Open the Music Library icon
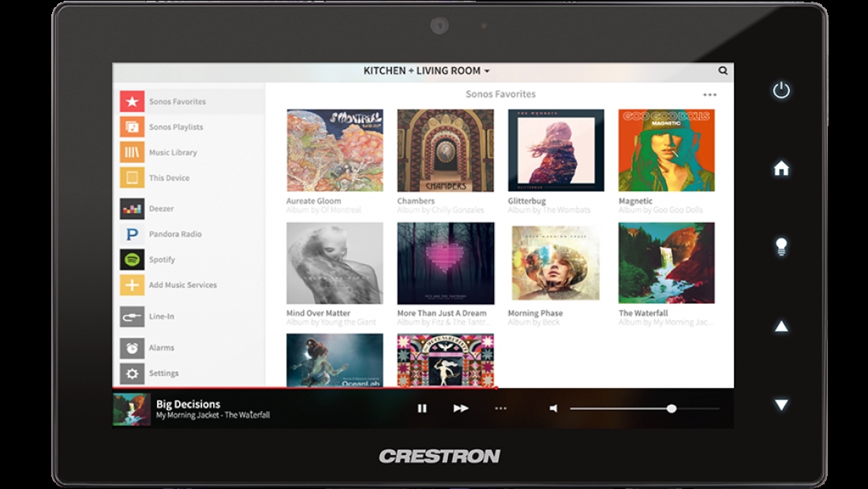The width and height of the screenshot is (868, 489). [132, 152]
